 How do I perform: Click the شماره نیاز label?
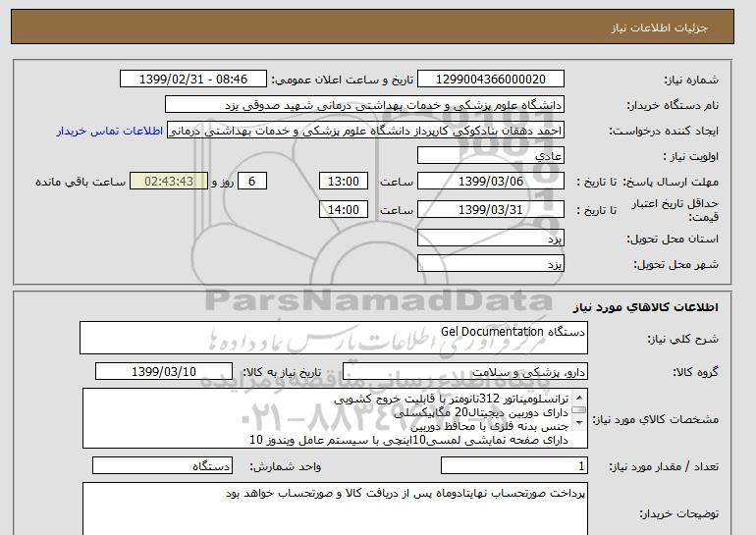click(691, 80)
